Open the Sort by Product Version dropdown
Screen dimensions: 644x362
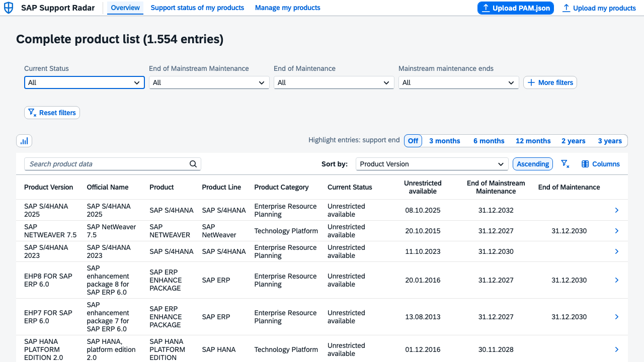click(432, 164)
